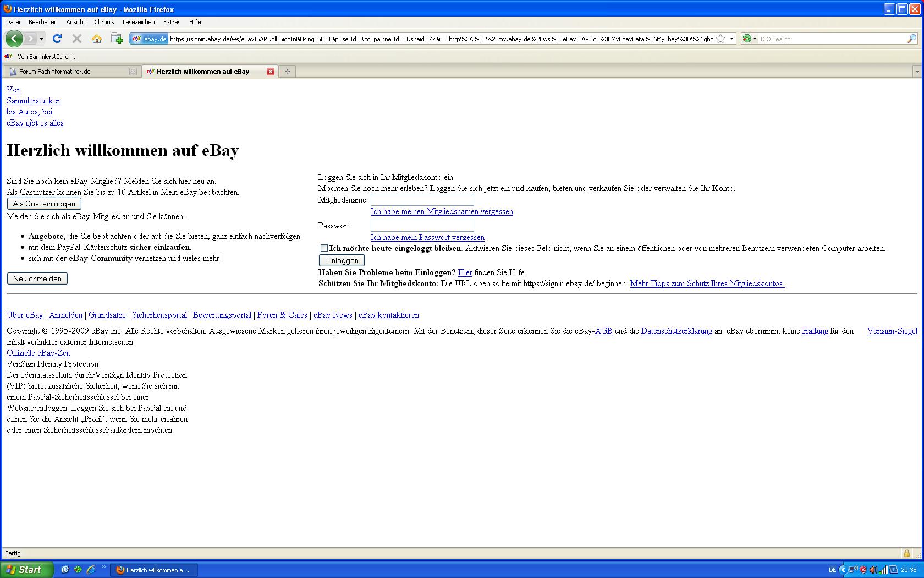Reload the current page
924x578 pixels.
(x=57, y=39)
